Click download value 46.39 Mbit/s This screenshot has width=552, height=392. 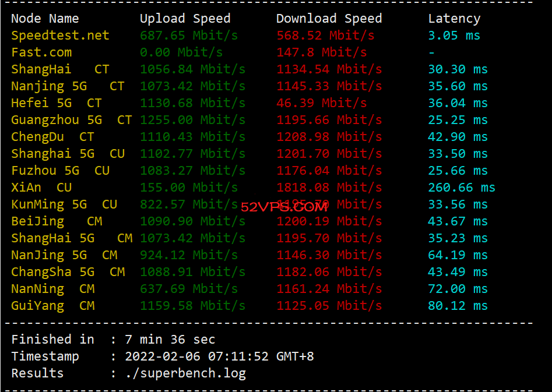coord(321,103)
